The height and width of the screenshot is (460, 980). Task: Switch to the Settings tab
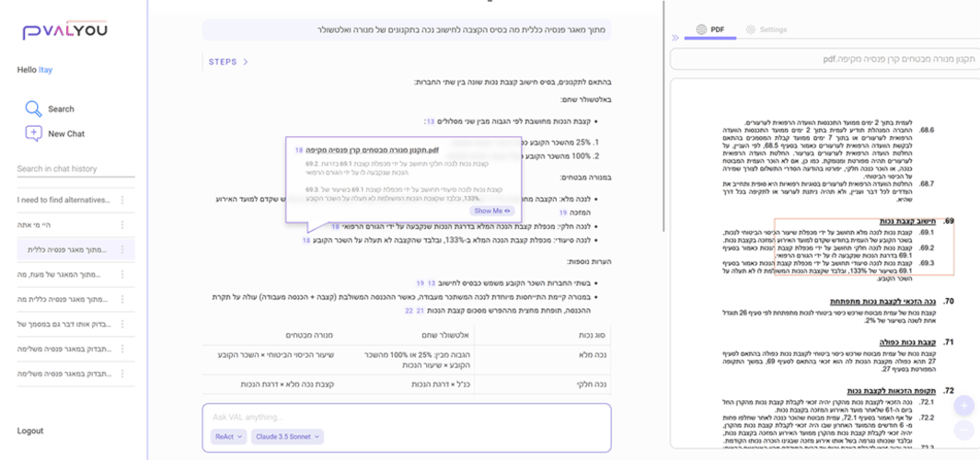click(x=767, y=29)
